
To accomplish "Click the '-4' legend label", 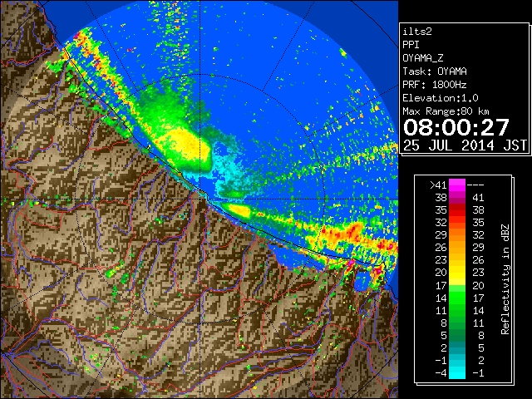I will (x=441, y=373).
